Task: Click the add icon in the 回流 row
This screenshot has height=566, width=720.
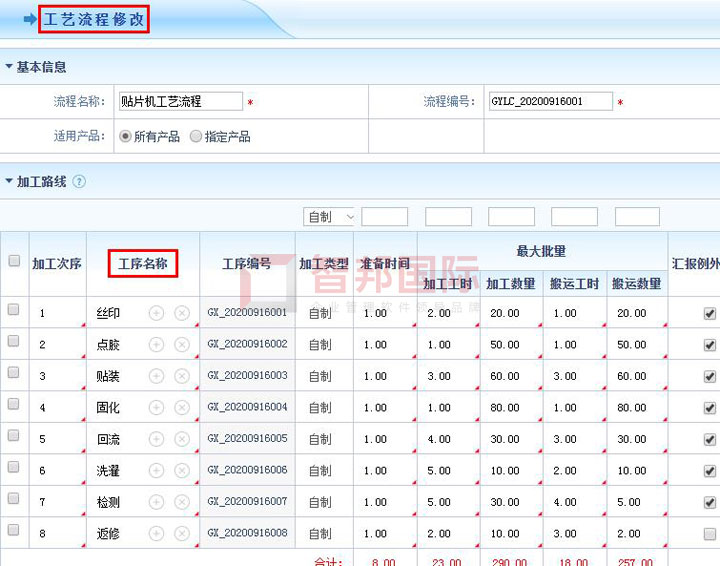Action: tap(156, 439)
